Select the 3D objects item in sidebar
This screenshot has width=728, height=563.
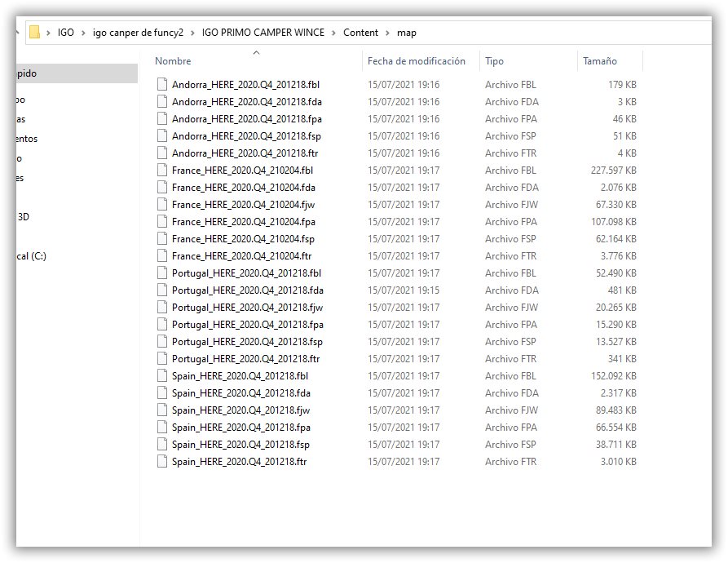[24, 216]
